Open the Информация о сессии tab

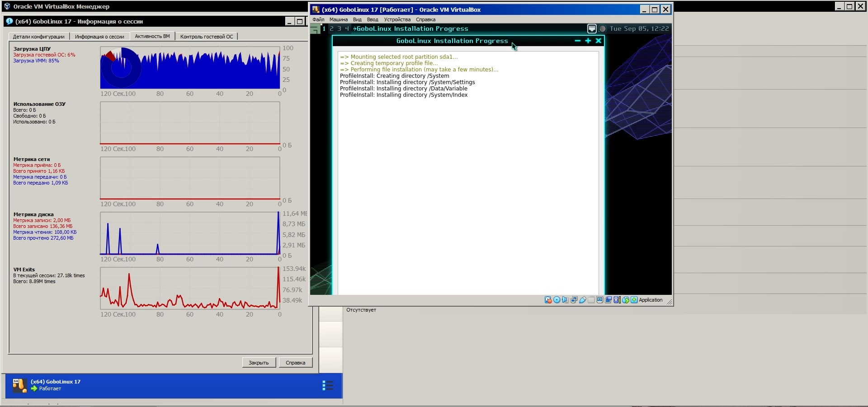(x=99, y=37)
